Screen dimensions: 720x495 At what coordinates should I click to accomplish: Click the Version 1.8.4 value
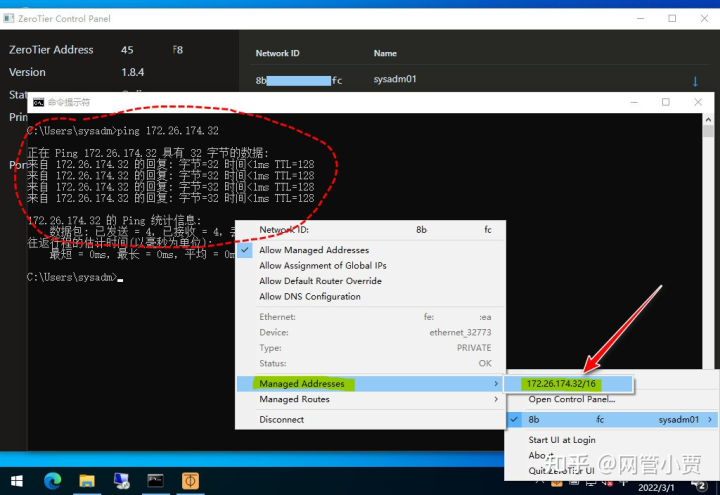coord(133,72)
